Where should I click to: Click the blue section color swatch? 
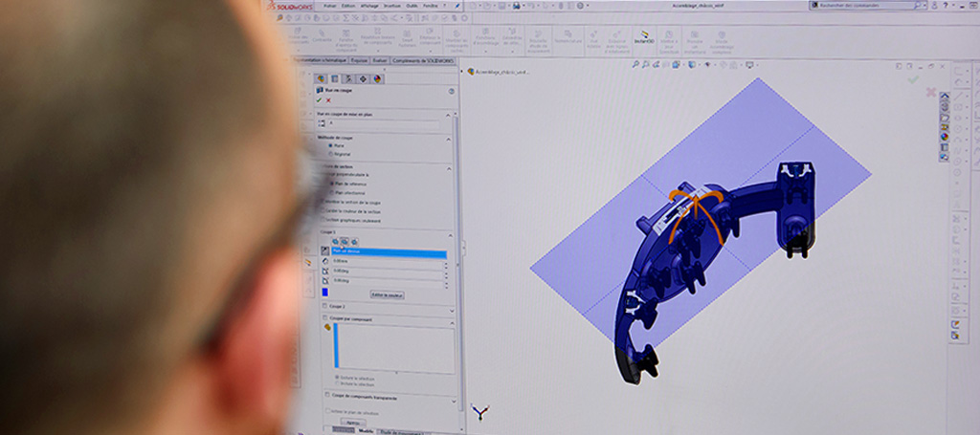(325, 293)
